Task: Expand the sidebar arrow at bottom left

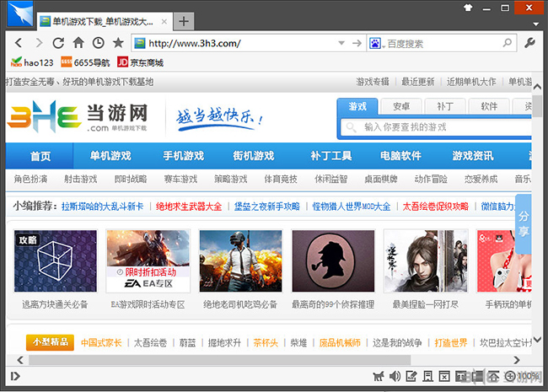Action: pos(15,376)
